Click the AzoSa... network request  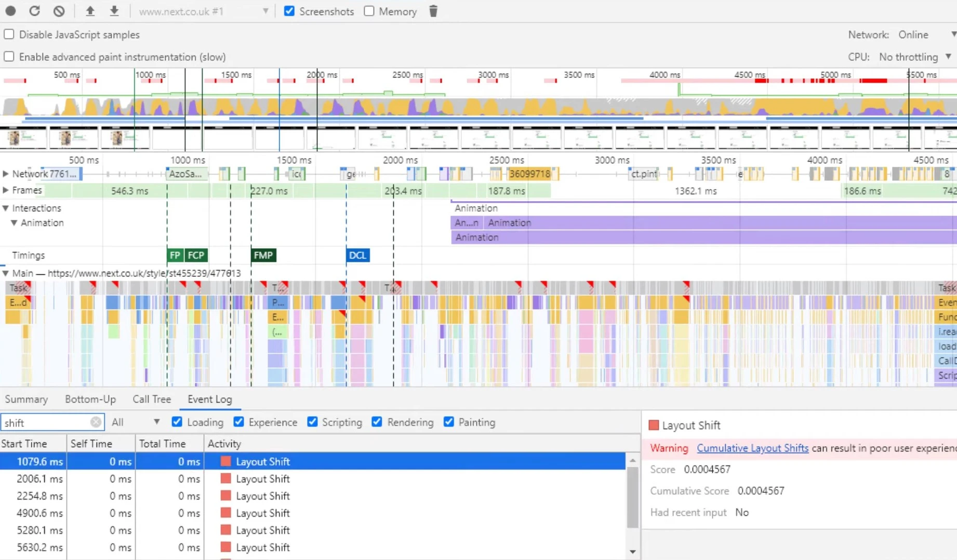click(187, 174)
